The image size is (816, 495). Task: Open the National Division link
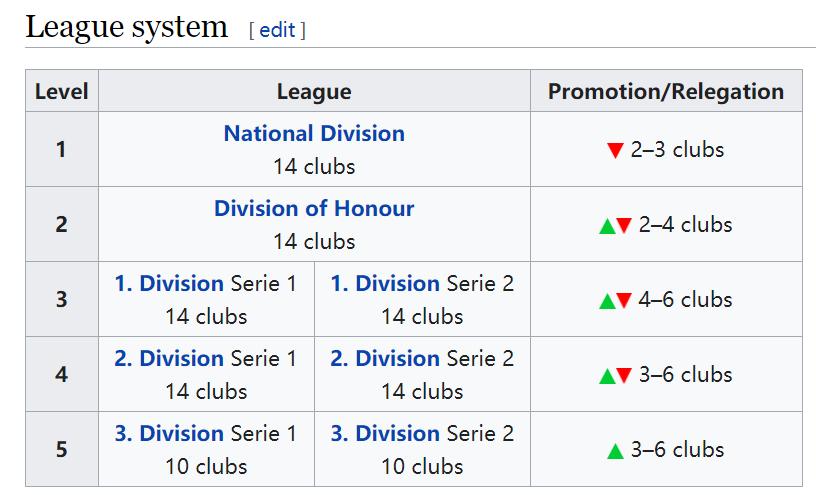coord(314,133)
